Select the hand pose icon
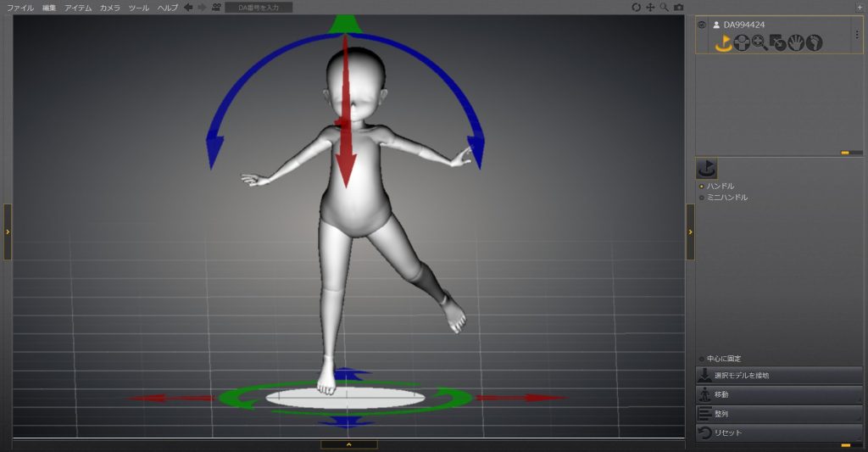 [796, 42]
